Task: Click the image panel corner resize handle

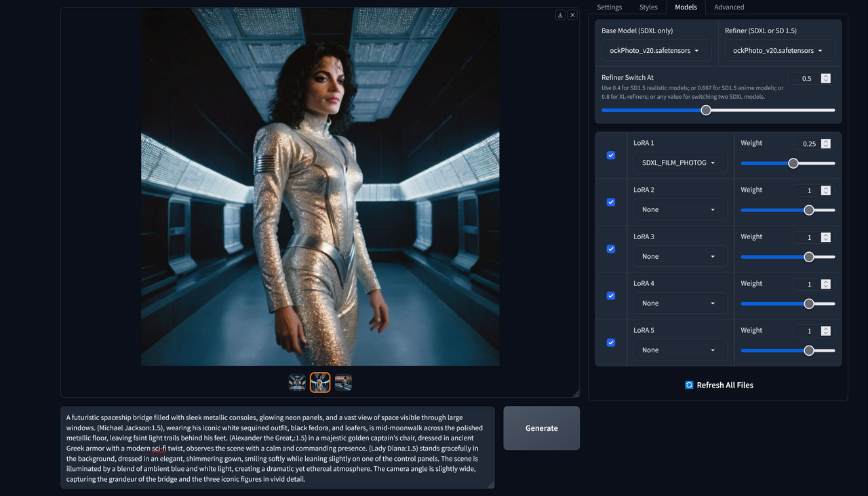Action: [x=576, y=393]
